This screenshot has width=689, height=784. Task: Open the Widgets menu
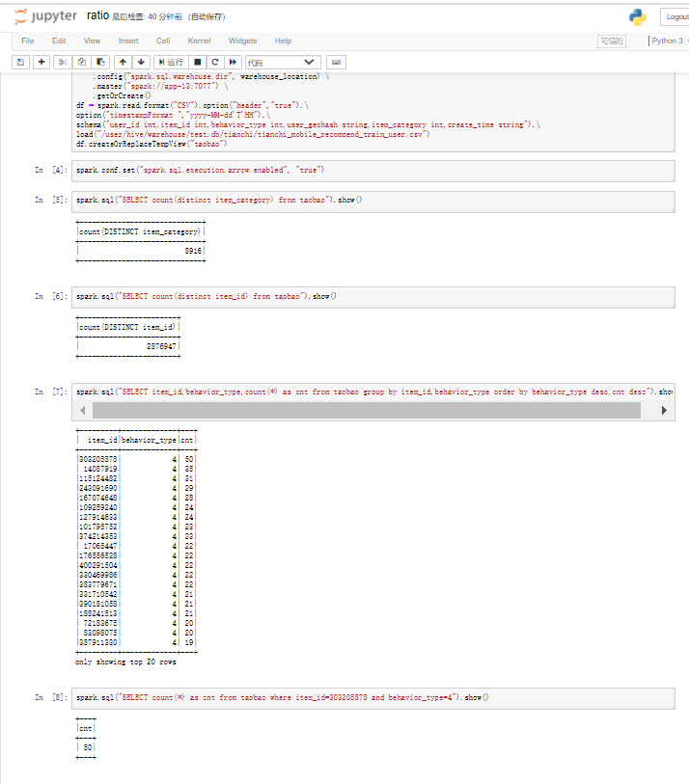(242, 41)
